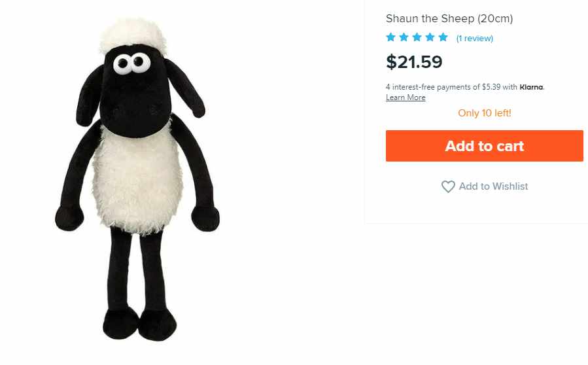Click the wishlist heart icon
This screenshot has height=365, width=588.
tap(448, 186)
